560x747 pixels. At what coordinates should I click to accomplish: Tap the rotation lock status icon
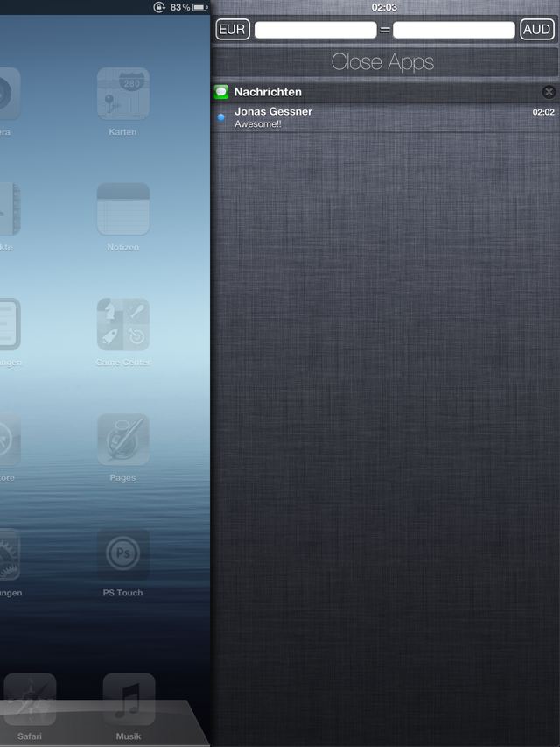tap(159, 7)
